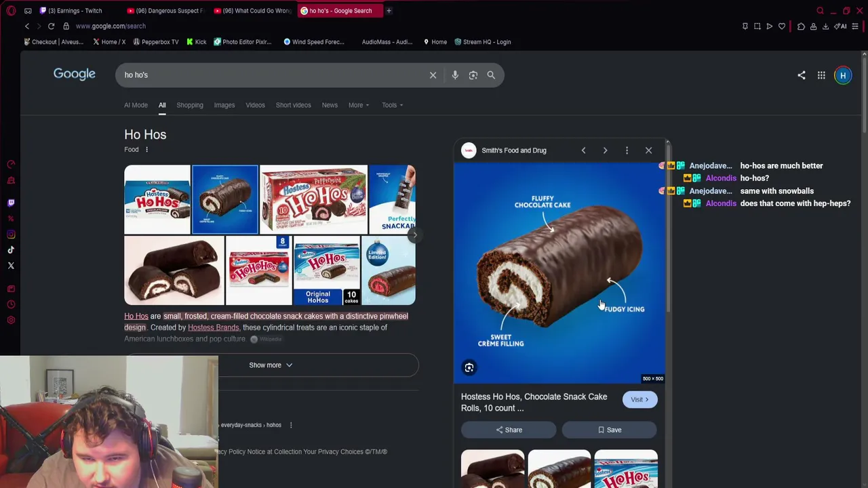Select the Shopping search tab
This screenshot has width=868, height=488.
click(190, 105)
